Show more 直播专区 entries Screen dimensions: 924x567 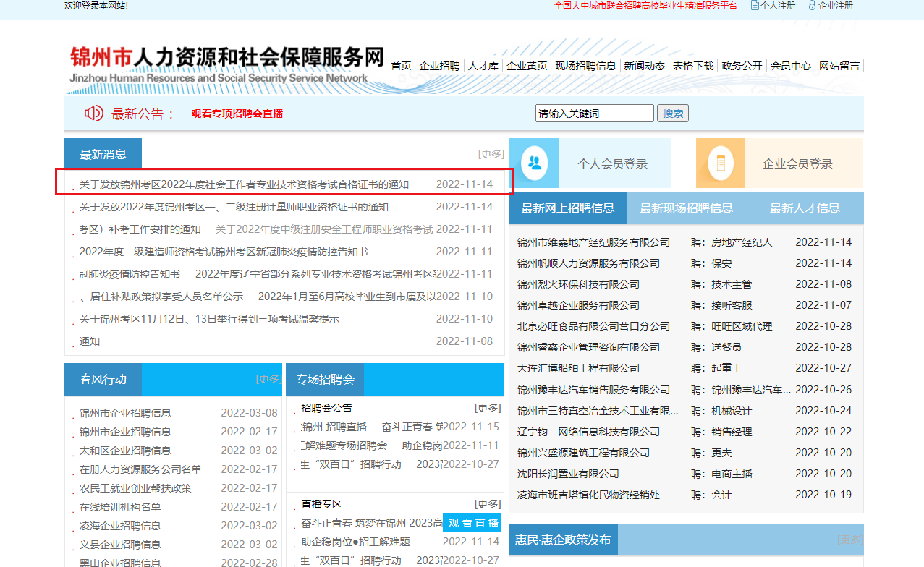tap(487, 504)
